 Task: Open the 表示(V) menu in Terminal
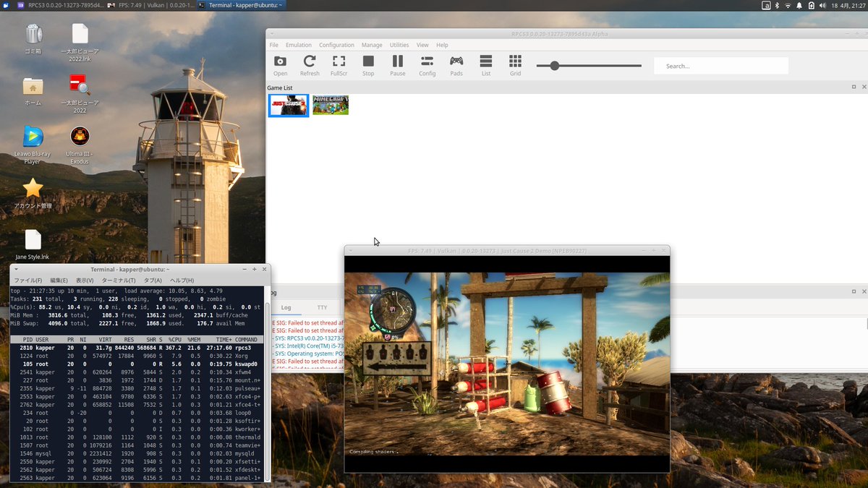pyautogui.click(x=85, y=281)
